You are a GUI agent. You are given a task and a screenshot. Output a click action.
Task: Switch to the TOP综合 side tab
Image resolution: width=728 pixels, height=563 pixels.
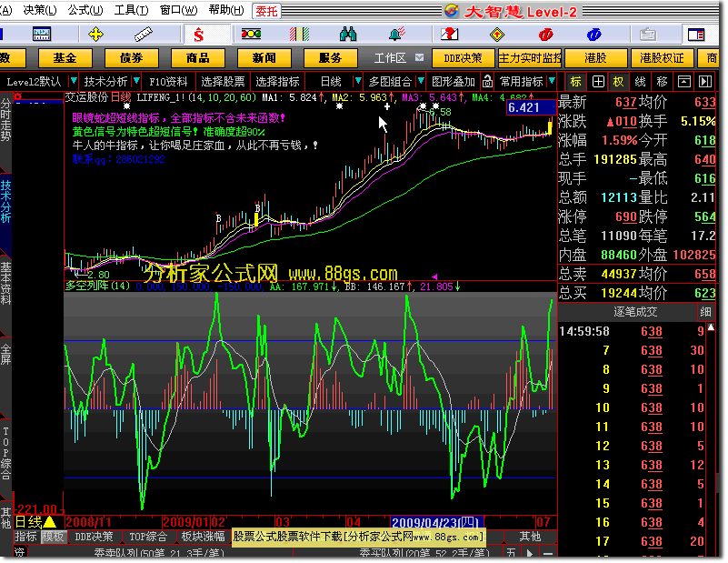[5, 453]
